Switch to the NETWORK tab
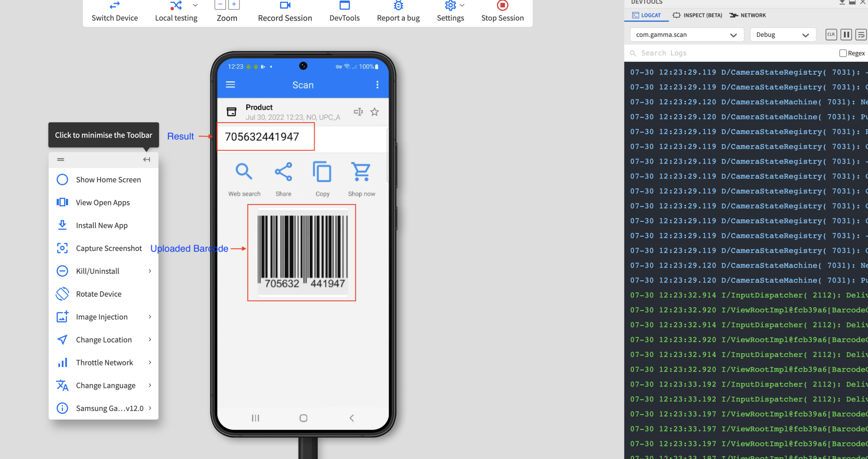868x459 pixels. [x=747, y=15]
